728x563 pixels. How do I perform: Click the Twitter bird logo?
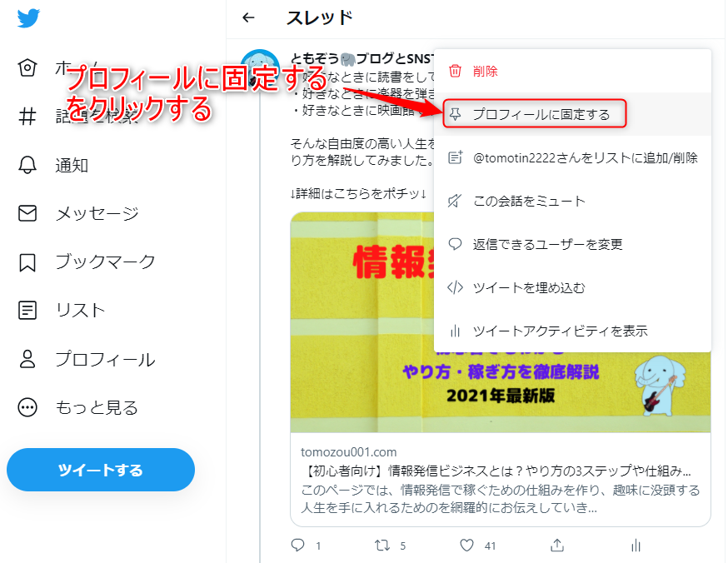click(x=28, y=18)
